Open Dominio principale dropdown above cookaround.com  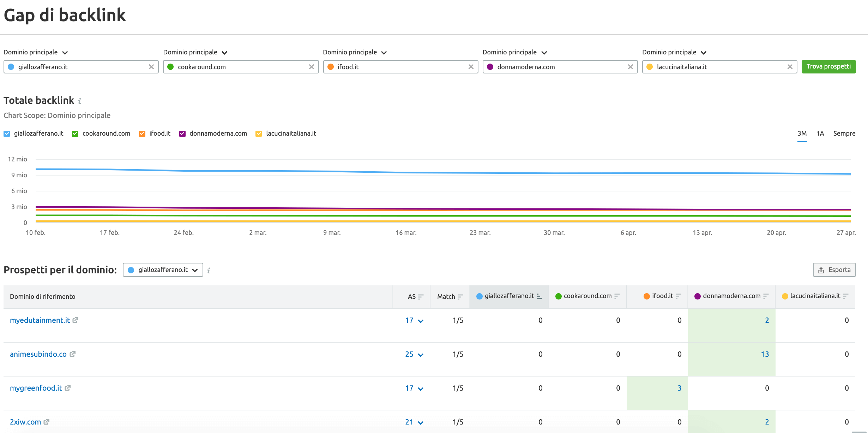(195, 52)
